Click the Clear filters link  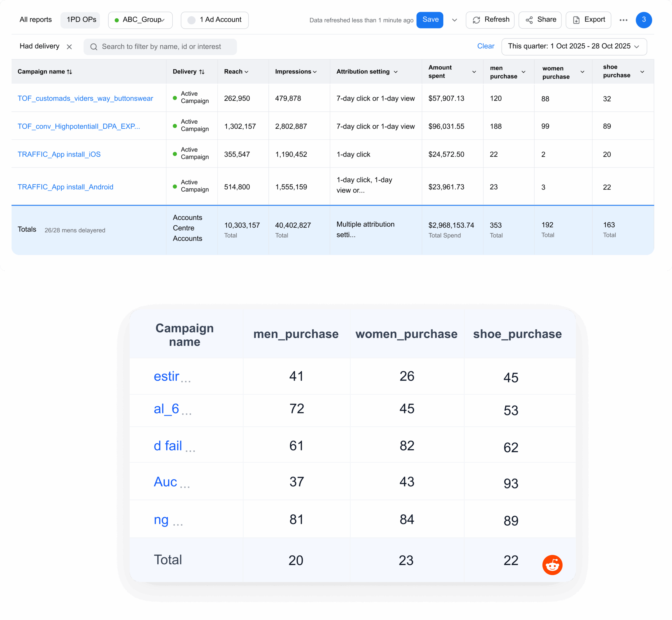click(485, 46)
